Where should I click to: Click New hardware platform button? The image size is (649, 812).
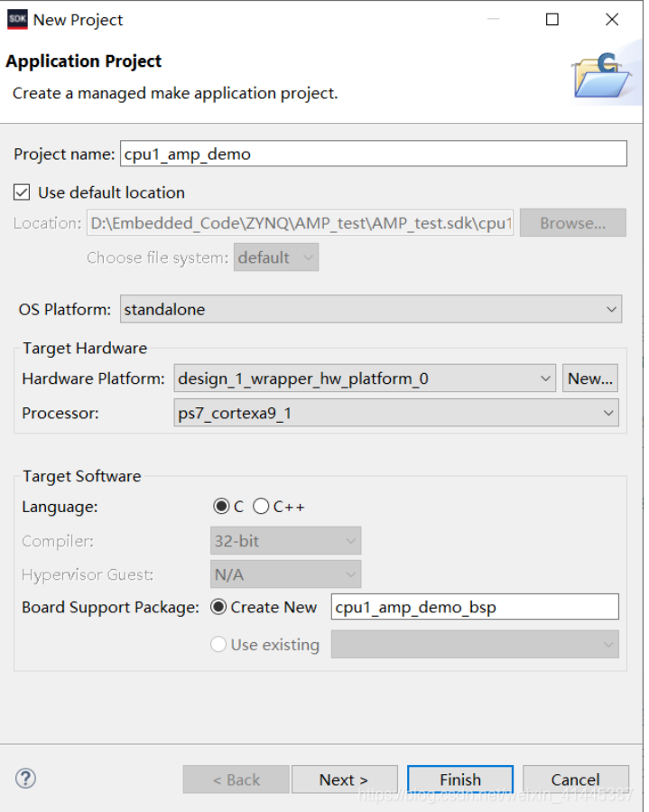coord(590,378)
